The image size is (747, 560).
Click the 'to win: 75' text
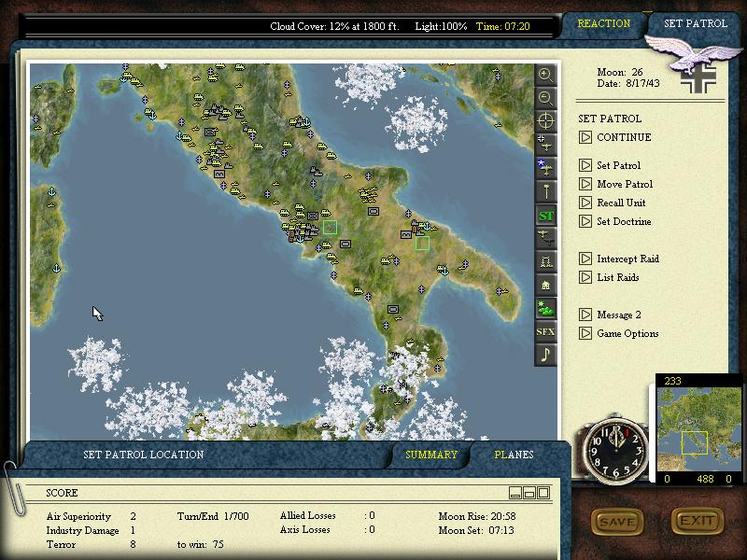pos(200,544)
